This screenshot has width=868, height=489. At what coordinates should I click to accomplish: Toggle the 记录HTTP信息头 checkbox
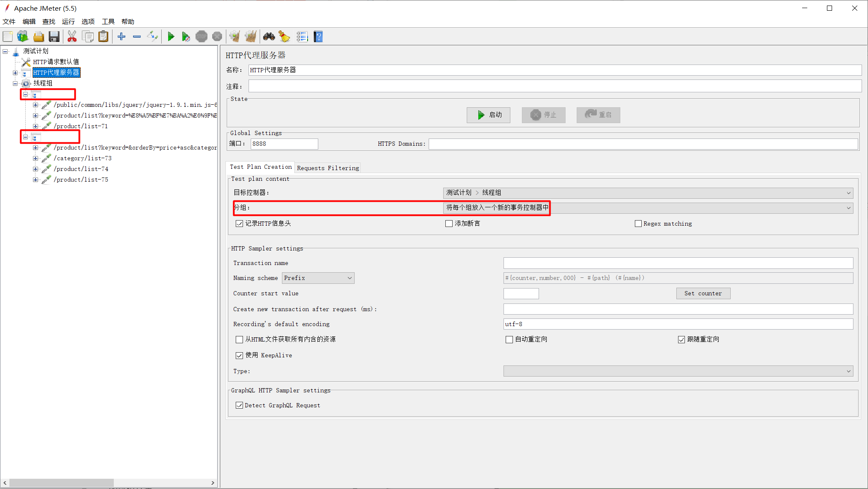239,224
